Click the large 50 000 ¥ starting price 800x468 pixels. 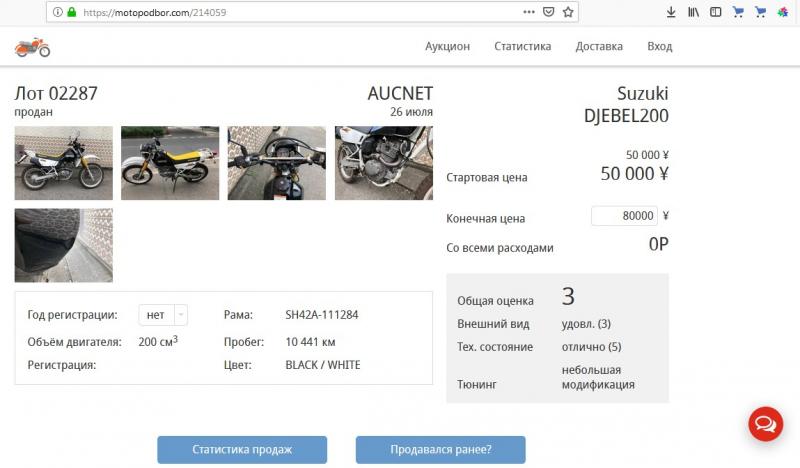click(x=634, y=174)
